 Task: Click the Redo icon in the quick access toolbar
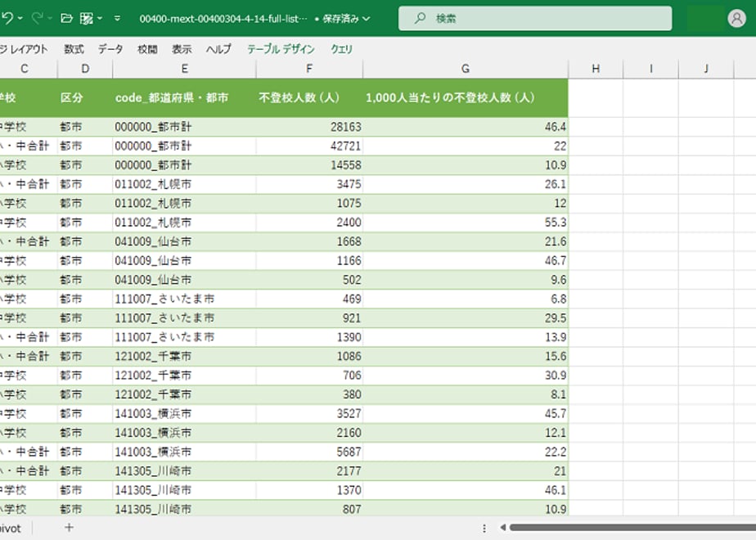coord(37,18)
